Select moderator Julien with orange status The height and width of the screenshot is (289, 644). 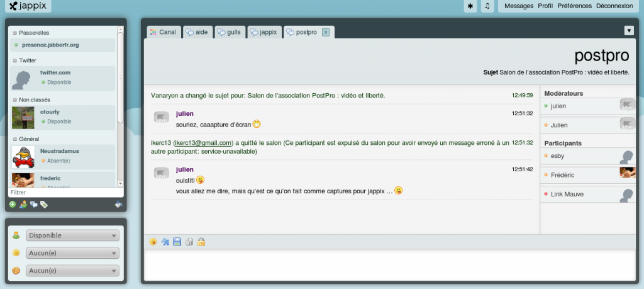coord(588,125)
